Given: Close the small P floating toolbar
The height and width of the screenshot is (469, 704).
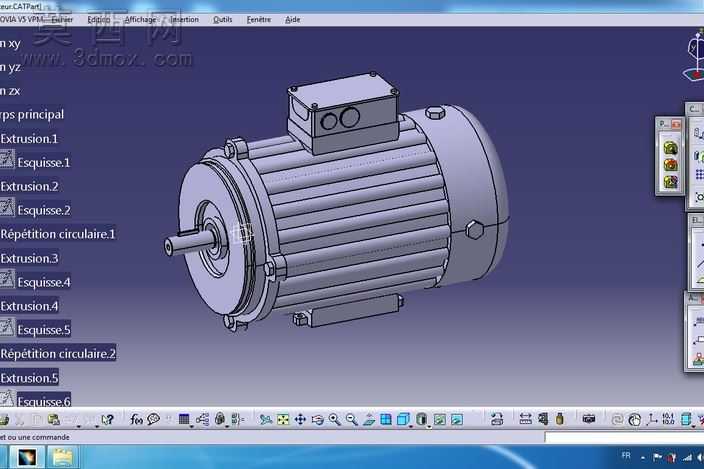Looking at the screenshot, I should pyautogui.click(x=676, y=124).
